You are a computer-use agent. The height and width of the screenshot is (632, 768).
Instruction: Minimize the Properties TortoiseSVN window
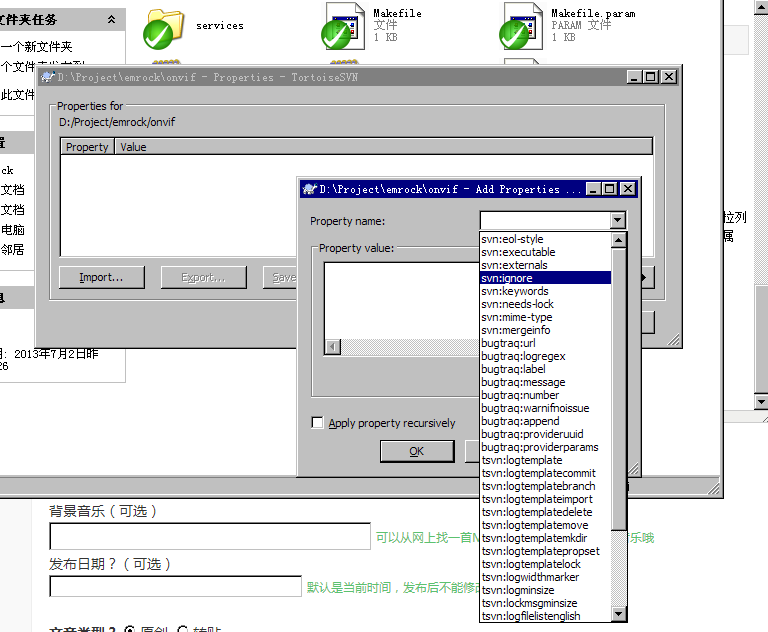point(634,77)
